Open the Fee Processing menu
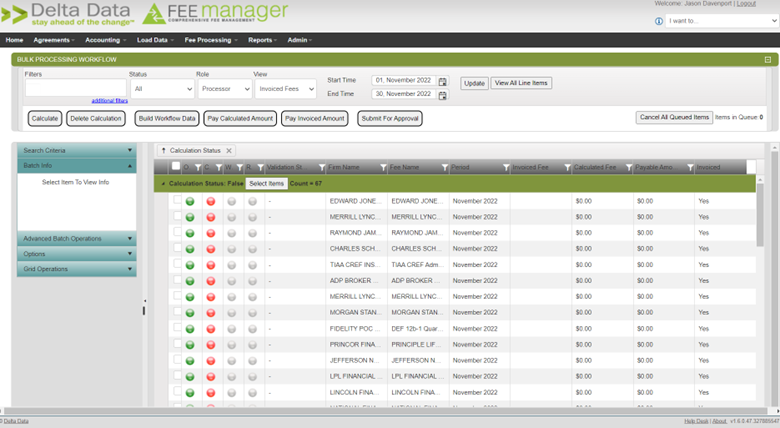Viewport: 780px width, 428px height. (x=210, y=40)
